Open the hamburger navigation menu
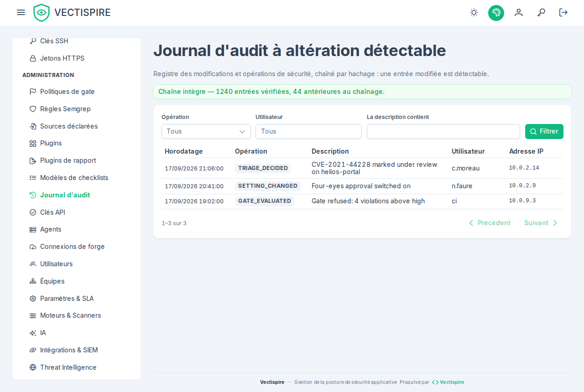This screenshot has height=392, width=584. [21, 12]
